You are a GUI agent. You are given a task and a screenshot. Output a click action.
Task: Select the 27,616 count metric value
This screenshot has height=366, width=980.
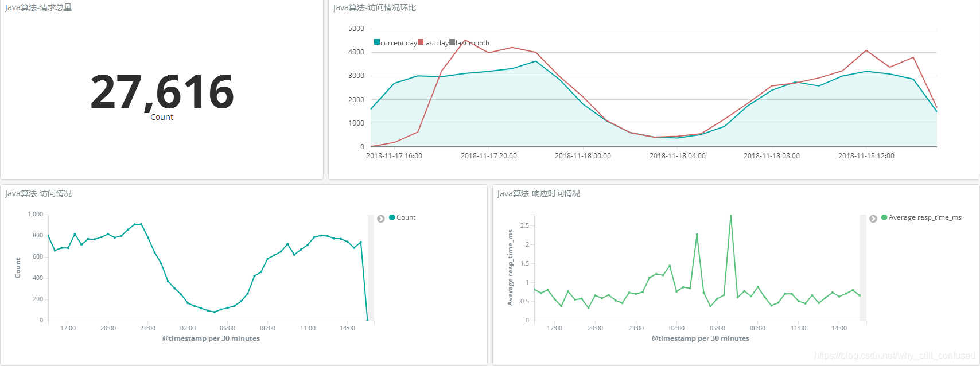point(162,92)
